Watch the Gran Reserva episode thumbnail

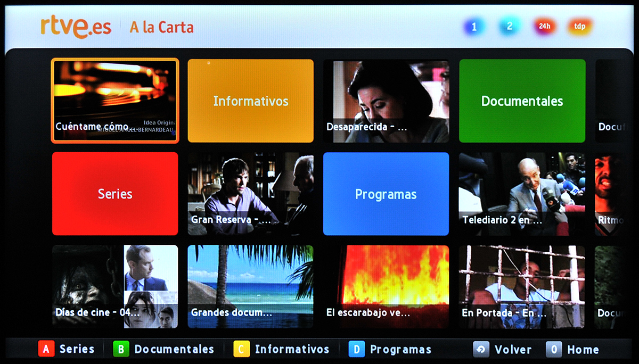click(251, 194)
